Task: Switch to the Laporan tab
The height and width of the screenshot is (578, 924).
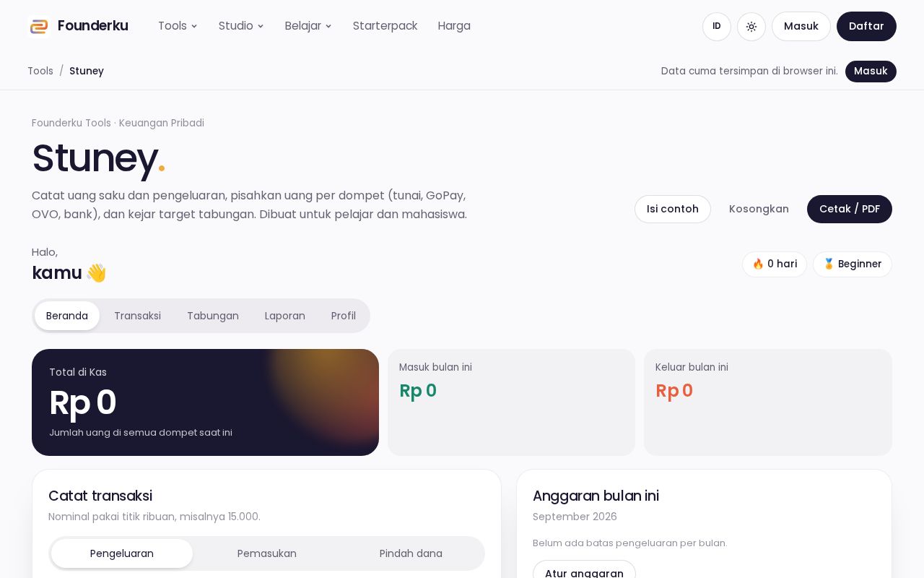Action: [x=285, y=316]
